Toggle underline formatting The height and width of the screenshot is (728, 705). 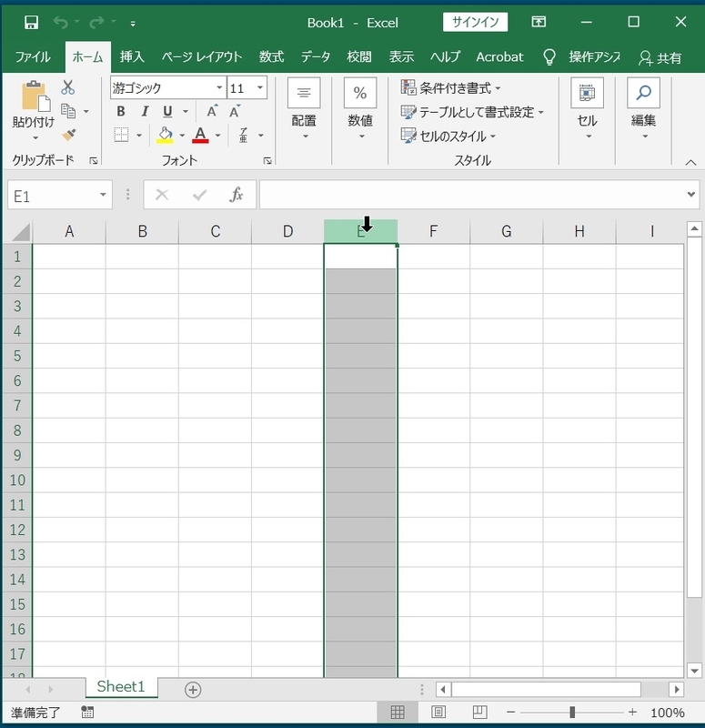[x=167, y=111]
